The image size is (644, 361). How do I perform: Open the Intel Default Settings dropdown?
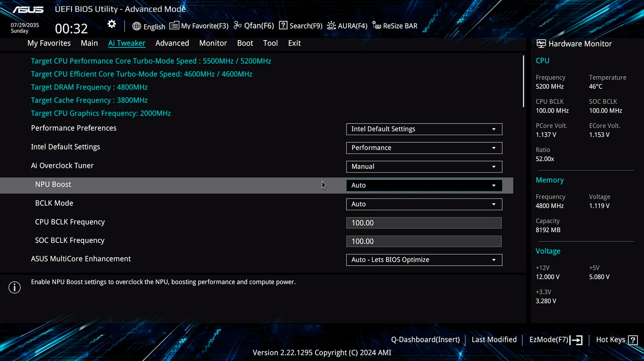tap(424, 148)
